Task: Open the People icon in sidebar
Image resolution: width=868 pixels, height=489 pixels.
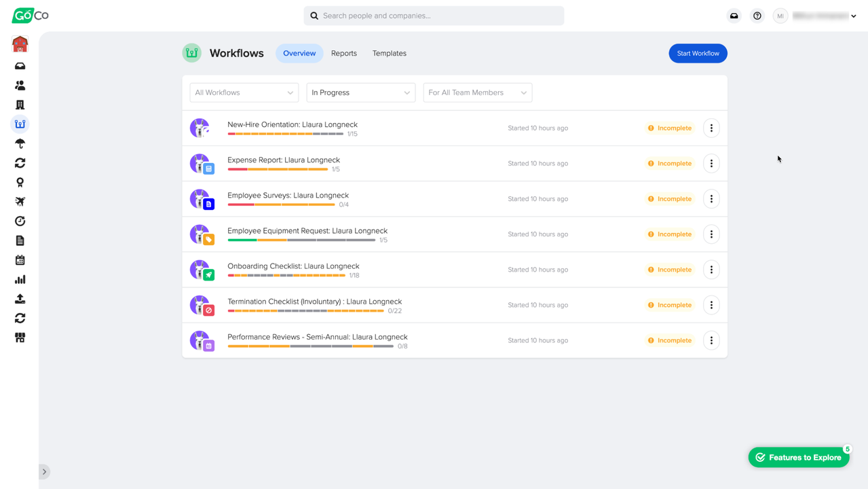Action: click(20, 86)
